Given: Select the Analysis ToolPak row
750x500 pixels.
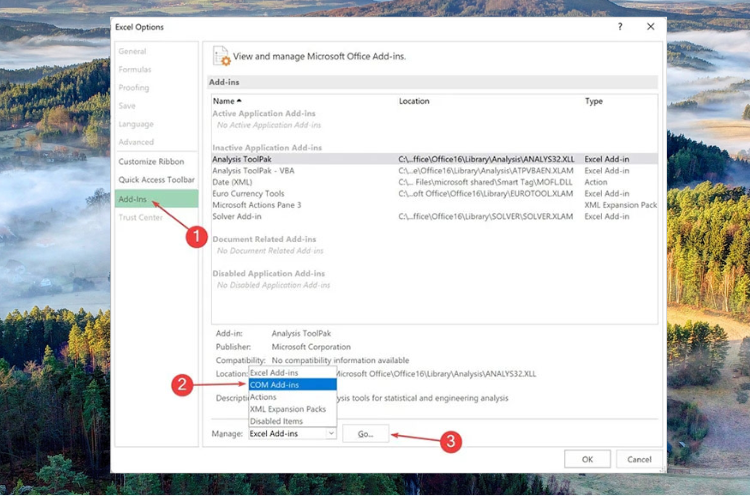Looking at the screenshot, I should pos(434,159).
